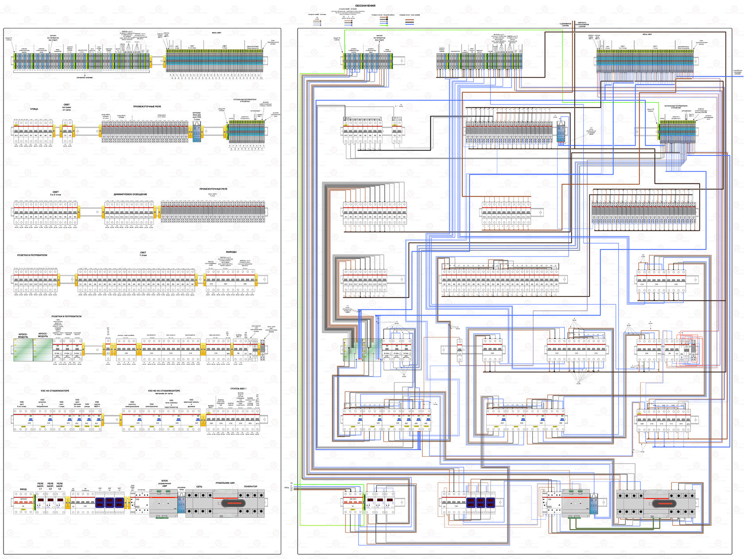This screenshot has height=560, width=744.
Task: Click the first 'КРОСС-МОДУЛЬ' label in left panel
Action: pos(23,336)
